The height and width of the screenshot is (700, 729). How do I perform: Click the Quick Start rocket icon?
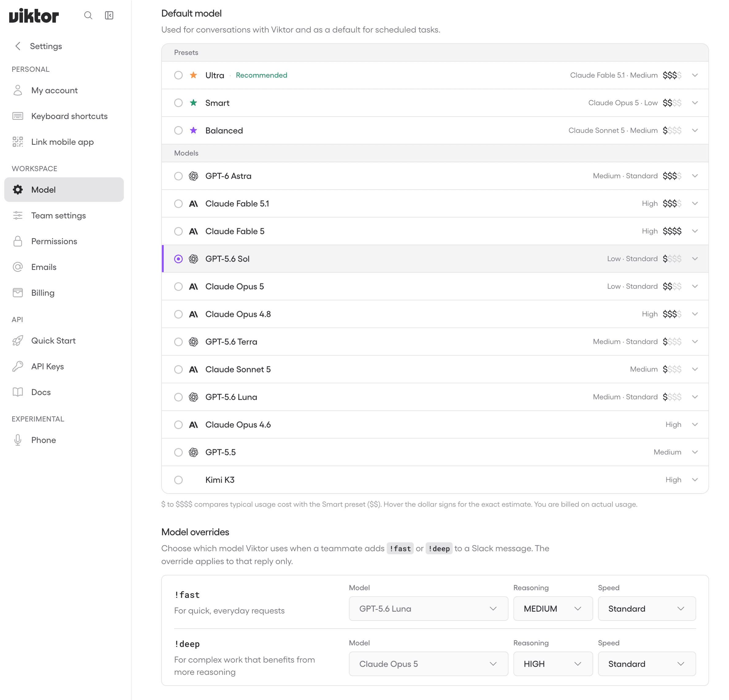point(18,340)
